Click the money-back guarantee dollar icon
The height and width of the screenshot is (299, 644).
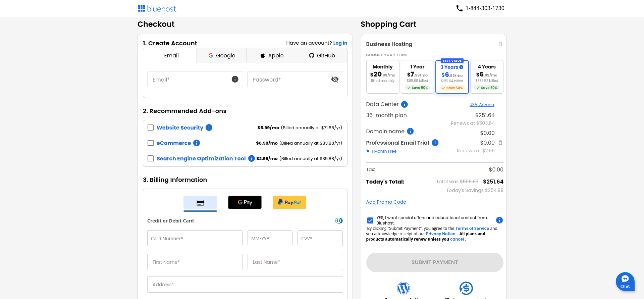[x=466, y=288]
